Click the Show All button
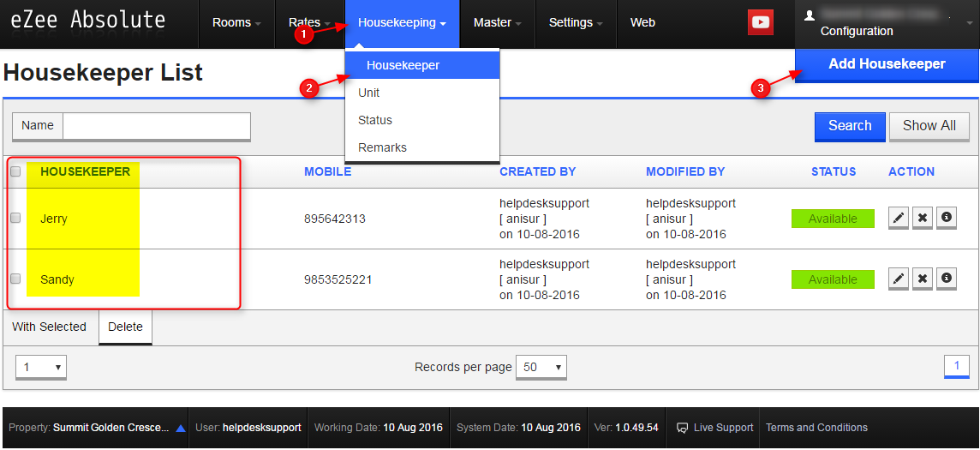This screenshot has height=450, width=980. point(929,126)
